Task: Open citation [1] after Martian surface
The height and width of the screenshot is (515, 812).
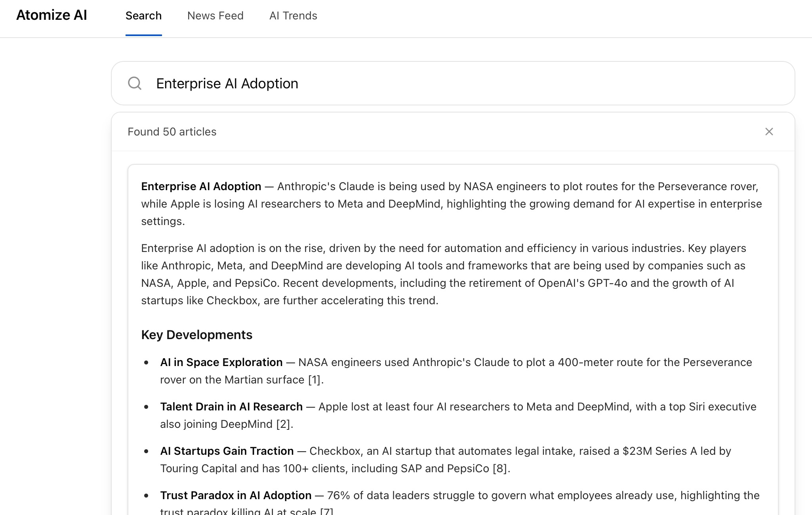Action: click(x=314, y=380)
